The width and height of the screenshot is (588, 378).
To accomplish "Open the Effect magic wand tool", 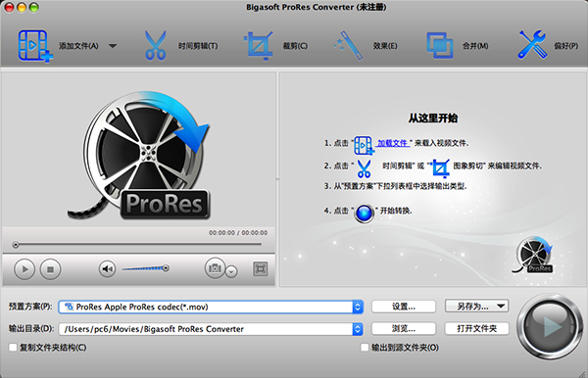I will 348,46.
